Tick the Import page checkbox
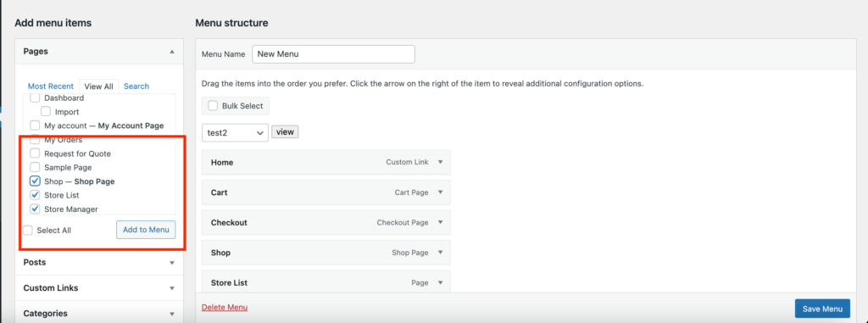This screenshot has width=868, height=323. 46,112
